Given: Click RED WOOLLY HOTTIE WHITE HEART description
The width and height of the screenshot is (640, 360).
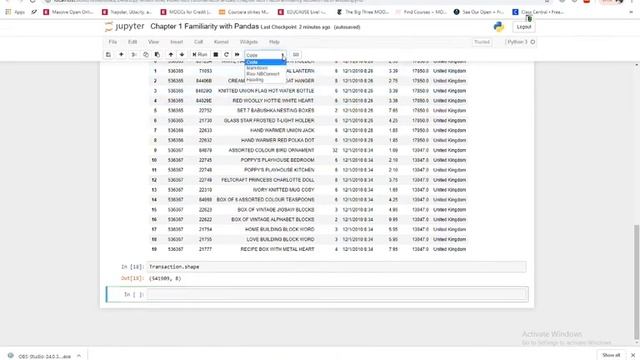Looking at the screenshot, I should tap(273, 101).
